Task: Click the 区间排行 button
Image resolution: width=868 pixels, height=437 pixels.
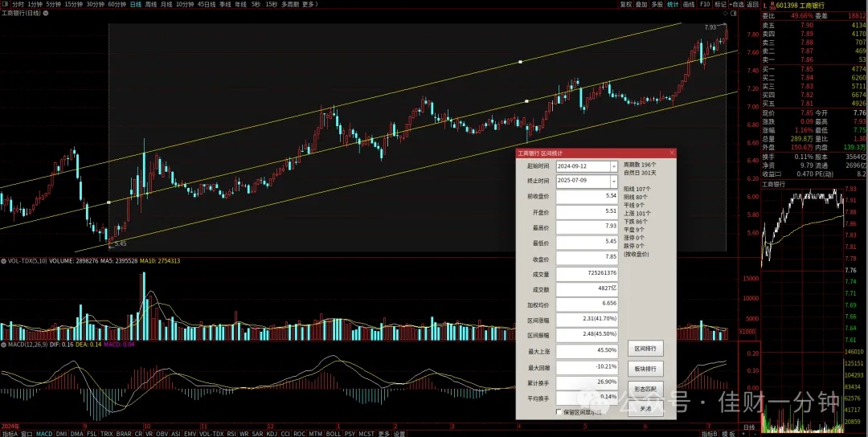Action: tap(645, 349)
